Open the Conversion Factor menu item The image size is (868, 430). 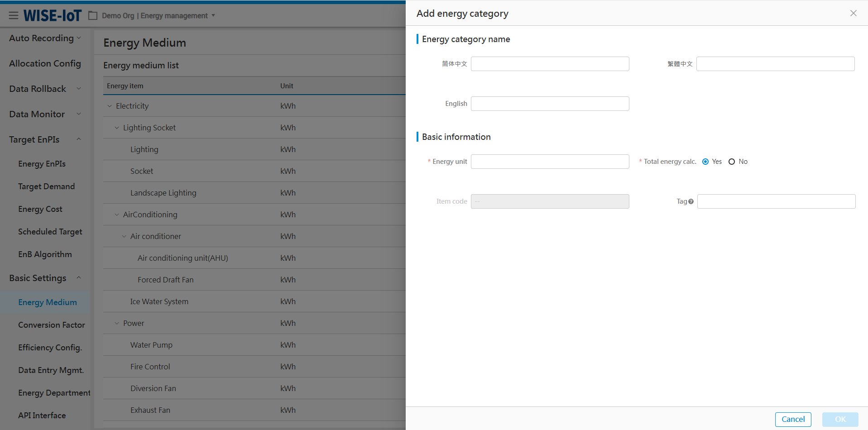(51, 325)
